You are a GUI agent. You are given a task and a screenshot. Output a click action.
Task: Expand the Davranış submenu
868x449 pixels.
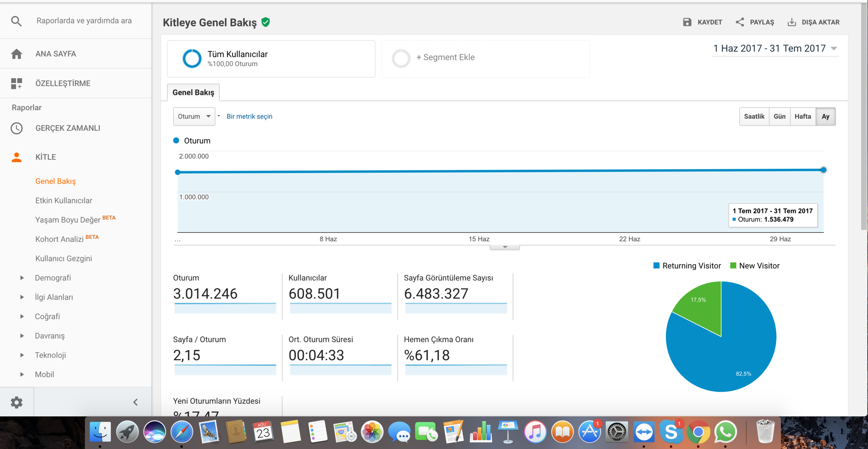pyautogui.click(x=22, y=336)
